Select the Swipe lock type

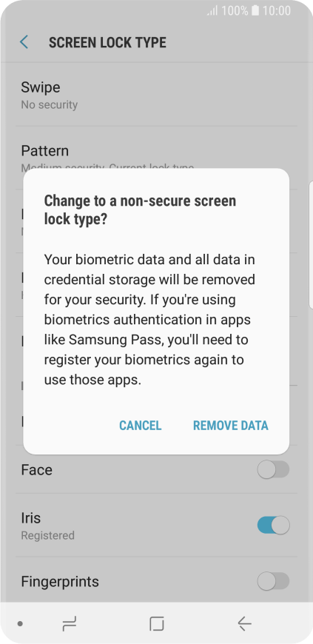[x=156, y=95]
